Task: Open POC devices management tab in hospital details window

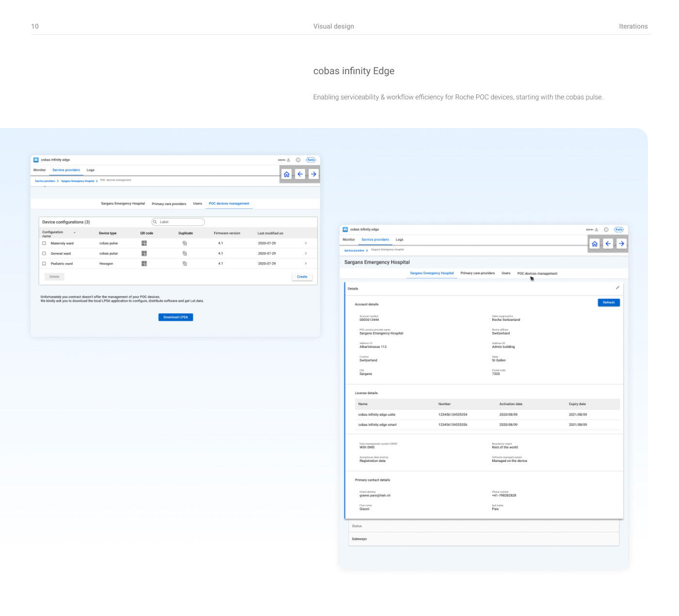Action: (x=537, y=273)
